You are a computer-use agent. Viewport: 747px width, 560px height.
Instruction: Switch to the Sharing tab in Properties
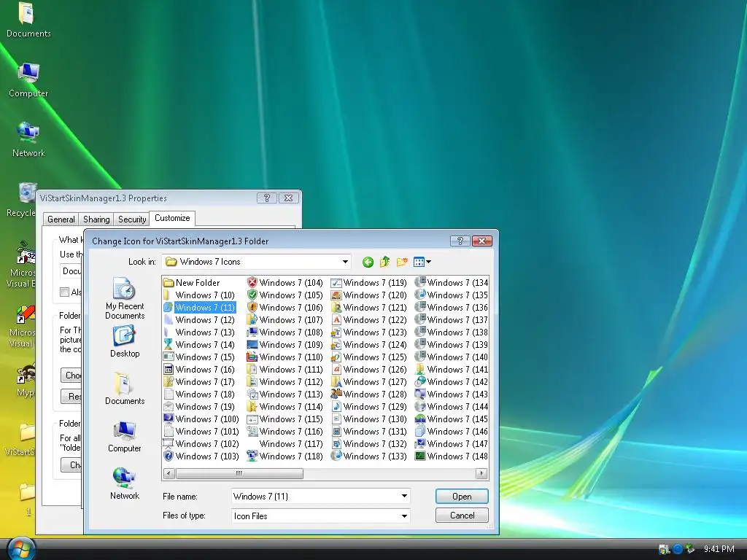pyautogui.click(x=96, y=219)
